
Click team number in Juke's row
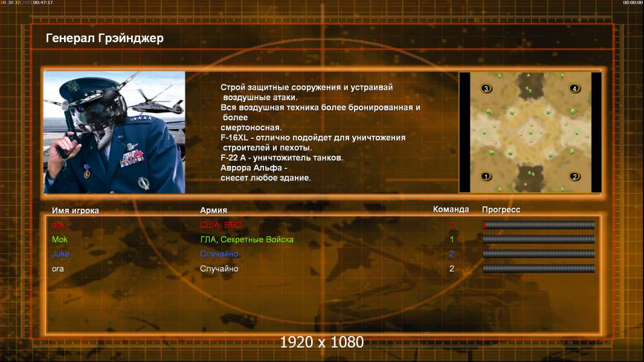(451, 254)
